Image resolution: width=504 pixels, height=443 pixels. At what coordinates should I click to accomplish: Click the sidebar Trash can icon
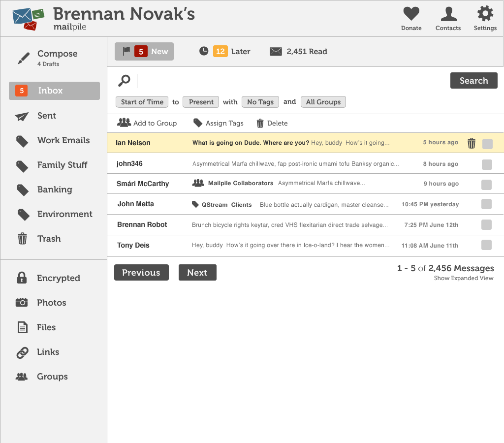click(x=22, y=239)
